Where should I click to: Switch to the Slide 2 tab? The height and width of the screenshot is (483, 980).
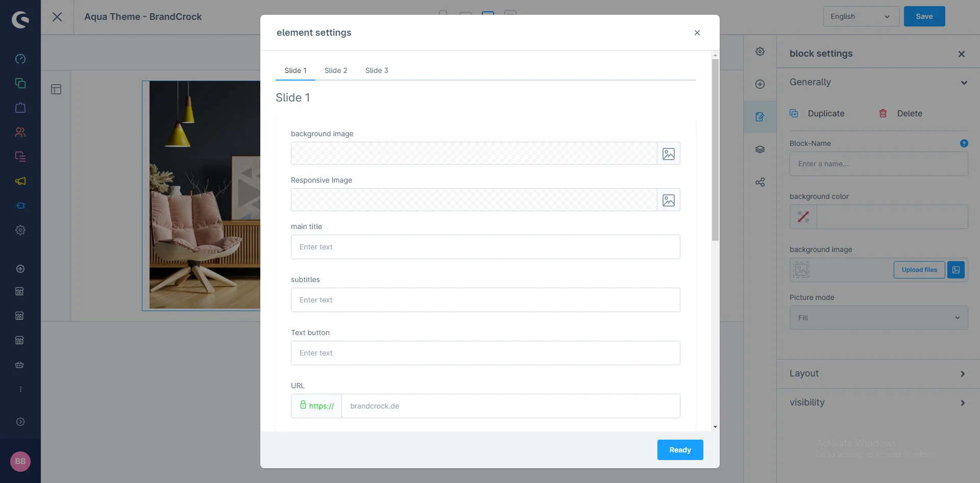pos(336,70)
